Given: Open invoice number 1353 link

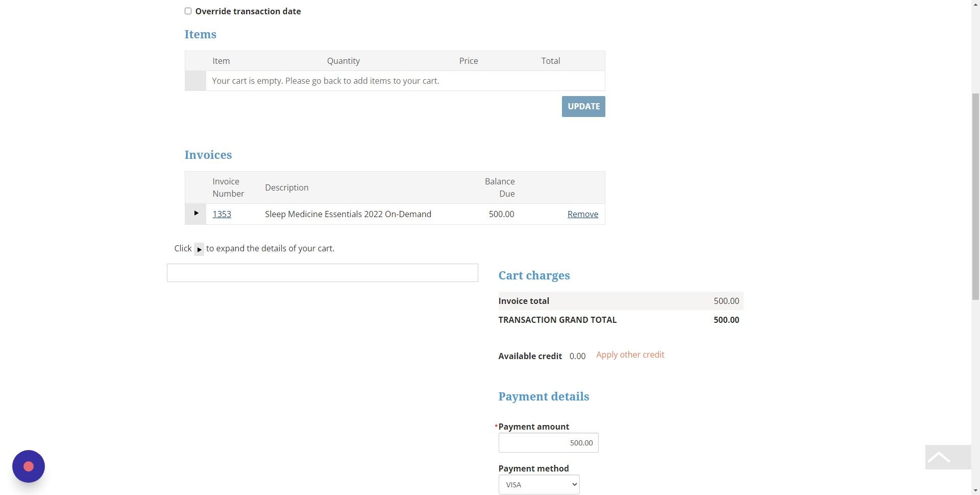Looking at the screenshot, I should pos(222,214).
